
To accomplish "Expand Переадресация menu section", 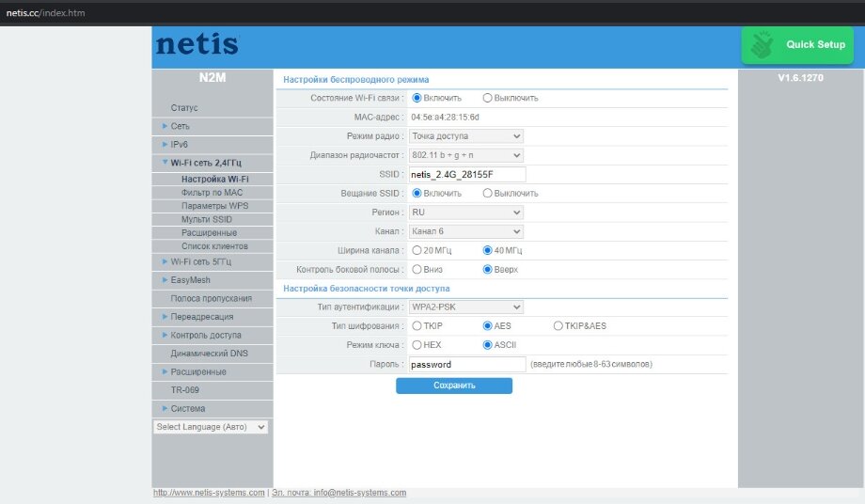I will pyautogui.click(x=212, y=317).
